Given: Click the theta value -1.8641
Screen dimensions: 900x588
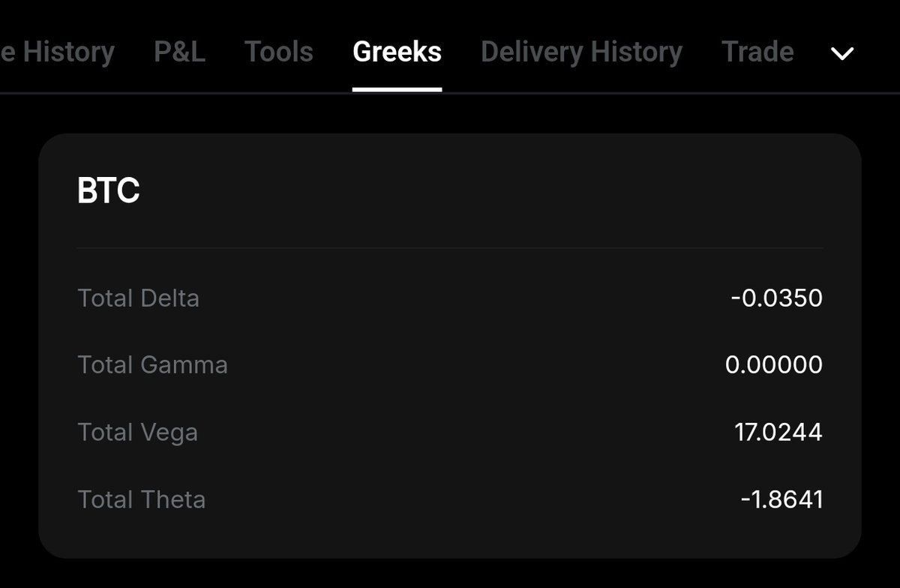Looking at the screenshot, I should (781, 499).
